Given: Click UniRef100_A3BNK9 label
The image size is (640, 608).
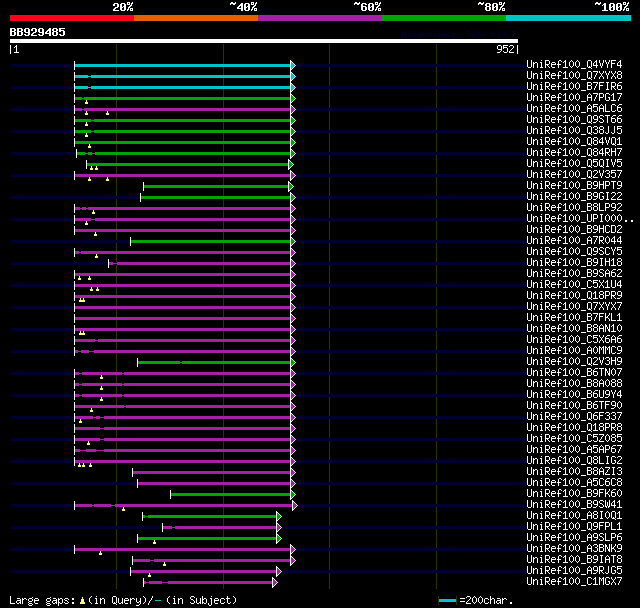Looking at the screenshot, I should point(574,549).
